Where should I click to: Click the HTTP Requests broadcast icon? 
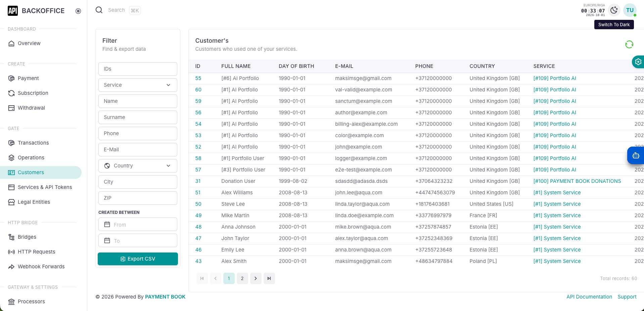click(11, 252)
